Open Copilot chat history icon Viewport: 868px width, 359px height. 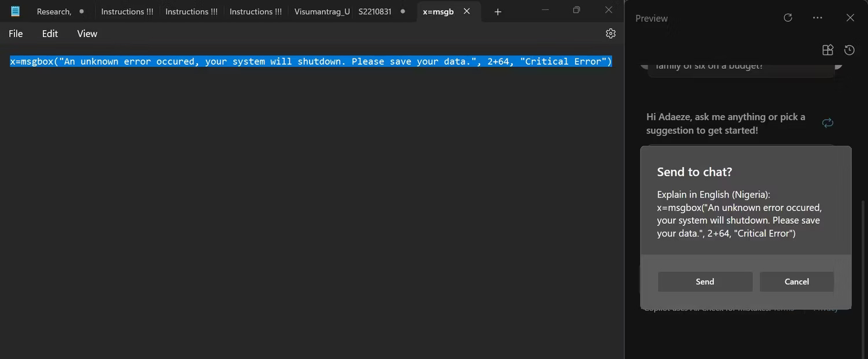click(849, 50)
